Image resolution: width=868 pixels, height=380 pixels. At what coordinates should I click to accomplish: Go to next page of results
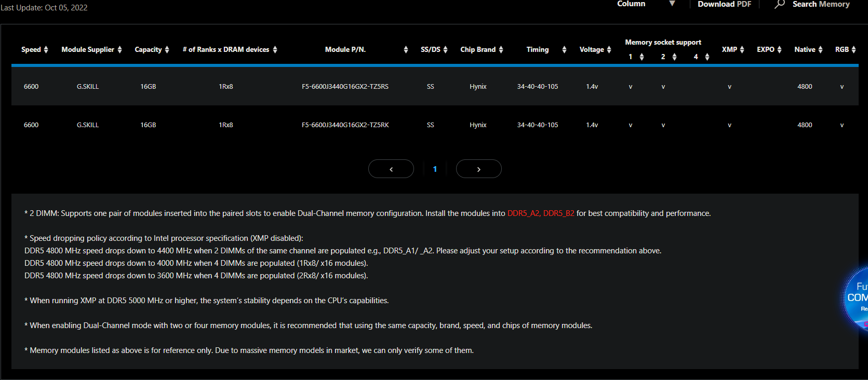click(x=479, y=169)
